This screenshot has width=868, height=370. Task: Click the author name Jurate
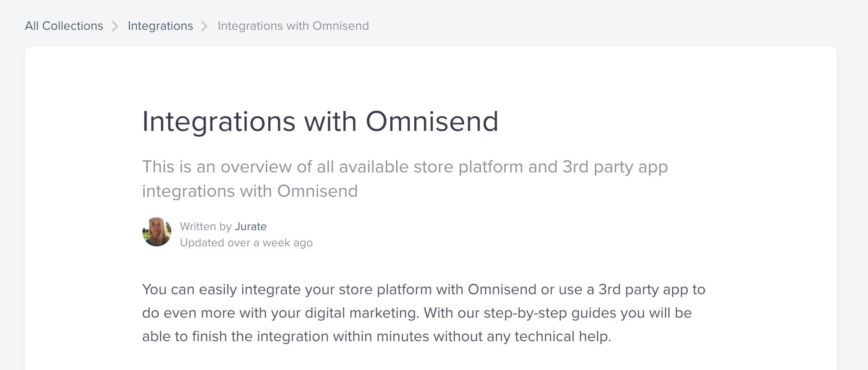pos(251,227)
